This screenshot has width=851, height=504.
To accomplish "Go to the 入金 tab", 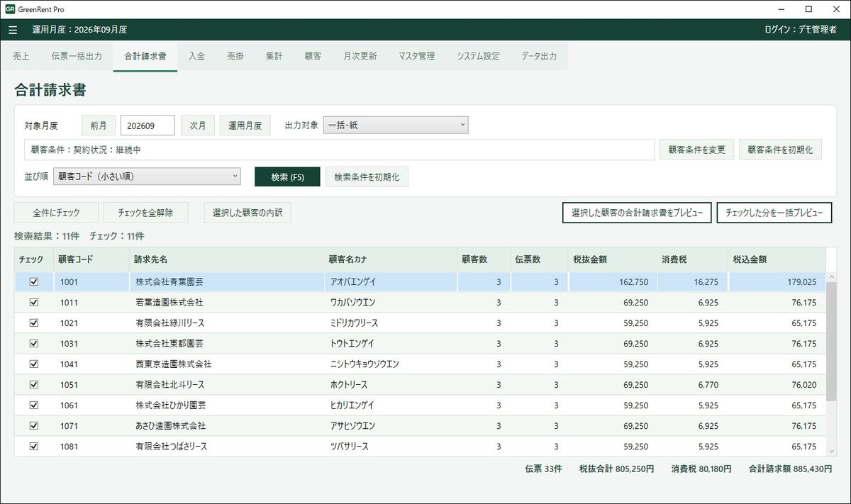I will 197,56.
